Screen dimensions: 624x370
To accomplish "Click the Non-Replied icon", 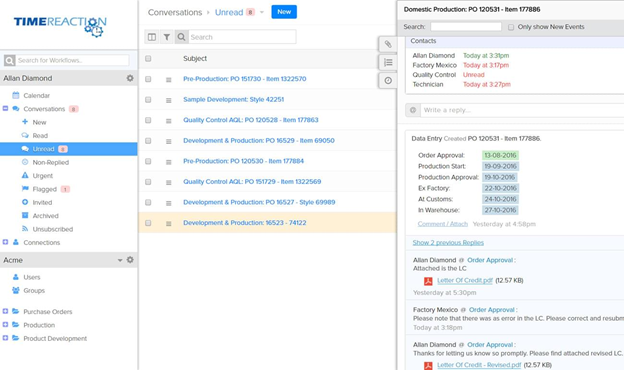I will pyautogui.click(x=25, y=162).
